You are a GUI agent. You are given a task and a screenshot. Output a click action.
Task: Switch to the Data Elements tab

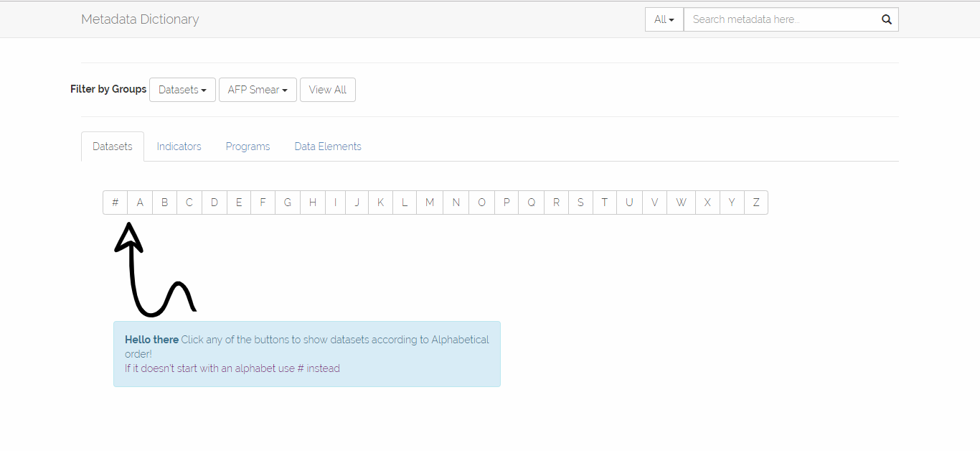tap(328, 147)
